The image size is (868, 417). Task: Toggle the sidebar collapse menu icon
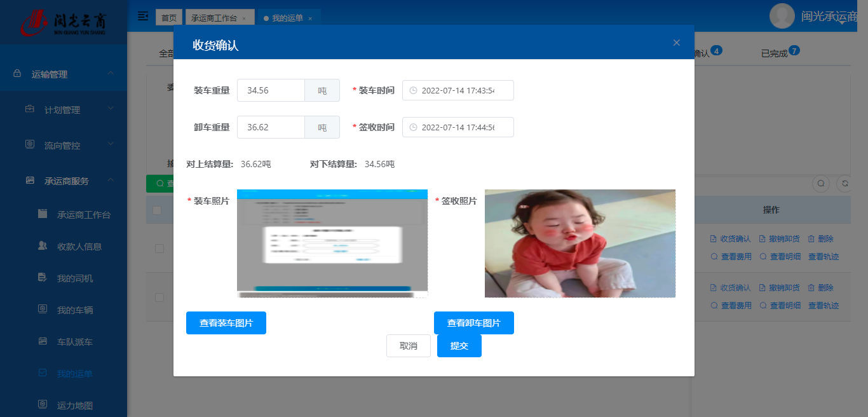click(x=143, y=16)
